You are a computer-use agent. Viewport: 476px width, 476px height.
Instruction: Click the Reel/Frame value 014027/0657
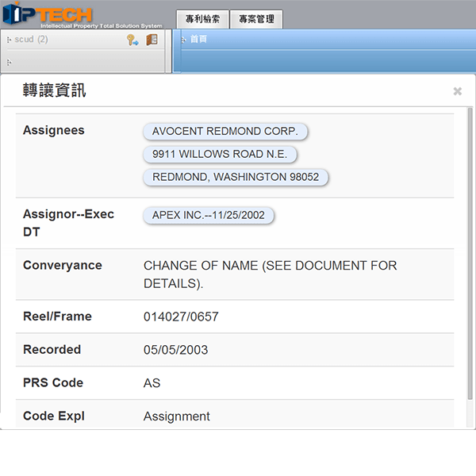[181, 317]
